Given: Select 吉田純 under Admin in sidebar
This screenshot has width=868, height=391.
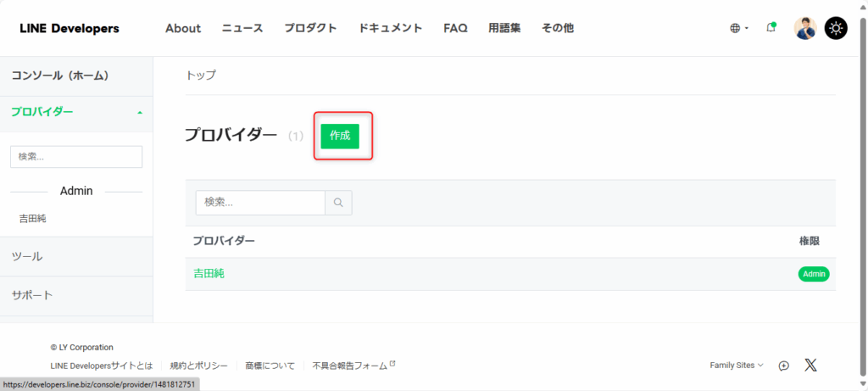Looking at the screenshot, I should pos(32,219).
